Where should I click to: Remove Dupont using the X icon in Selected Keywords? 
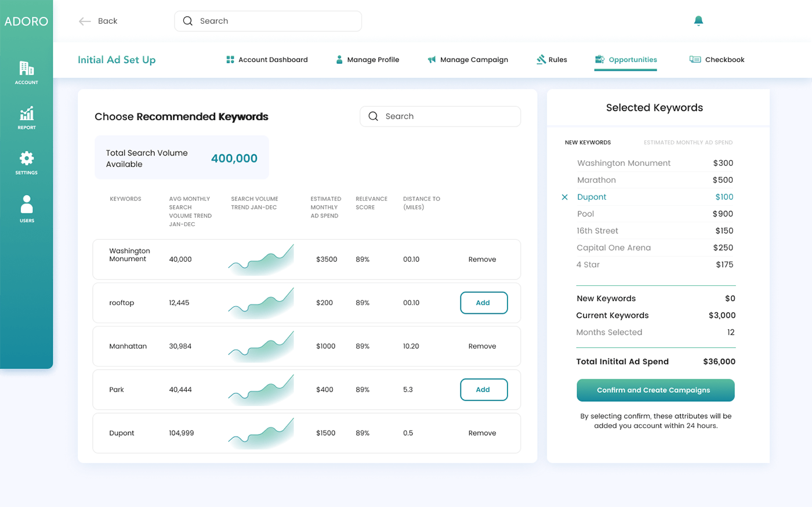point(564,197)
